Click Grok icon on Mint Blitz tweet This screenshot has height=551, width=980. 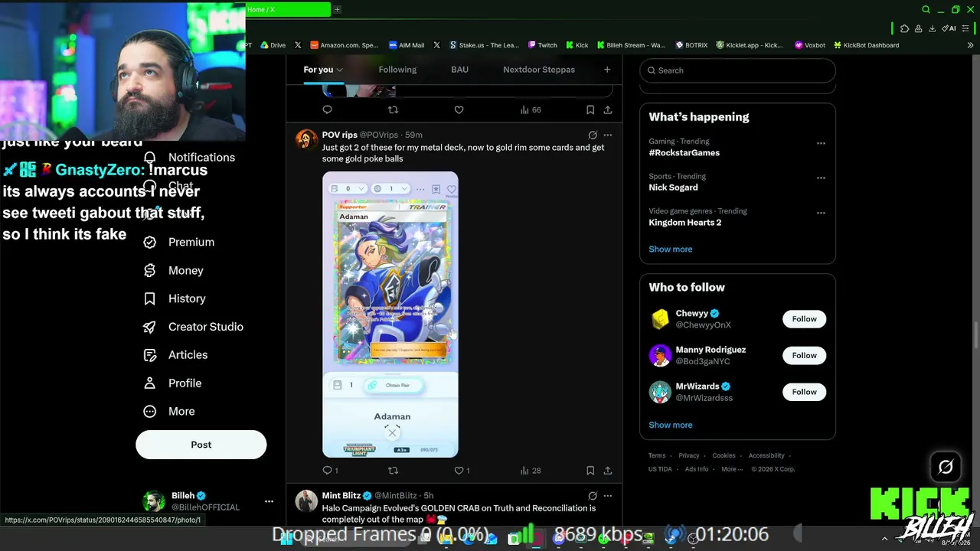tap(593, 496)
